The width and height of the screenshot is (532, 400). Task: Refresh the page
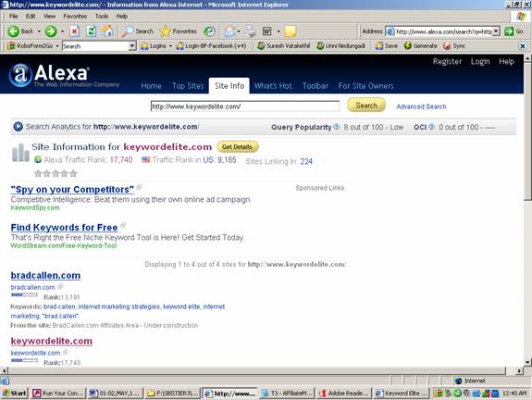[x=91, y=31]
